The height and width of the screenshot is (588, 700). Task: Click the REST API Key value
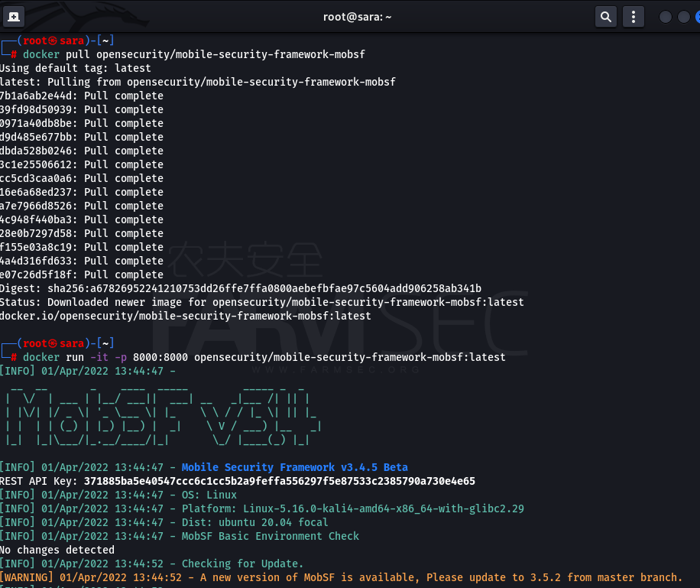click(x=280, y=481)
